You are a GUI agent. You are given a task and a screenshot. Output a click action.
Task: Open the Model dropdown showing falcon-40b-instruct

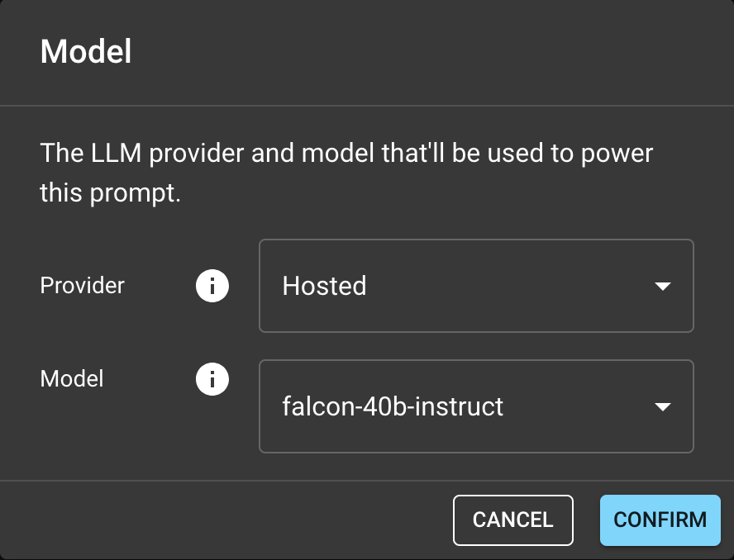click(476, 406)
